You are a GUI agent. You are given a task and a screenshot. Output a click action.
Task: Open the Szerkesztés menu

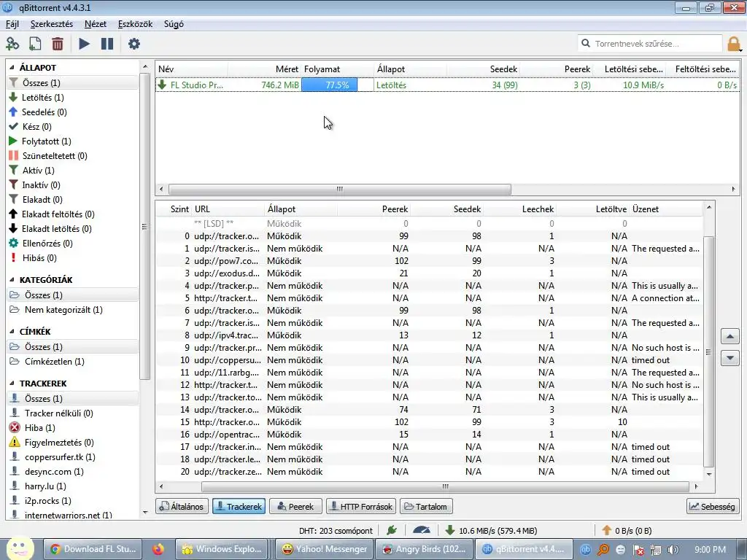52,24
